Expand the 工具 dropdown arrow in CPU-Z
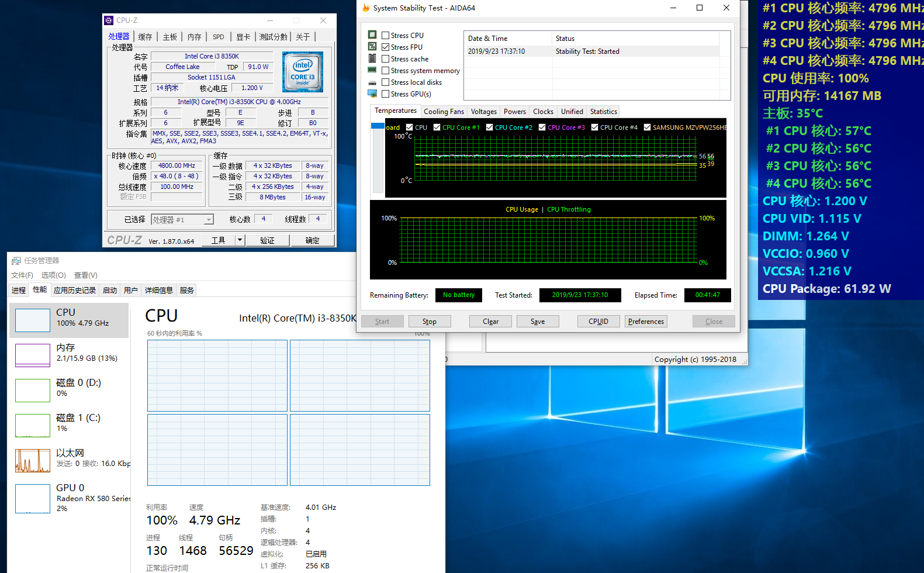The image size is (924, 573). click(x=240, y=240)
